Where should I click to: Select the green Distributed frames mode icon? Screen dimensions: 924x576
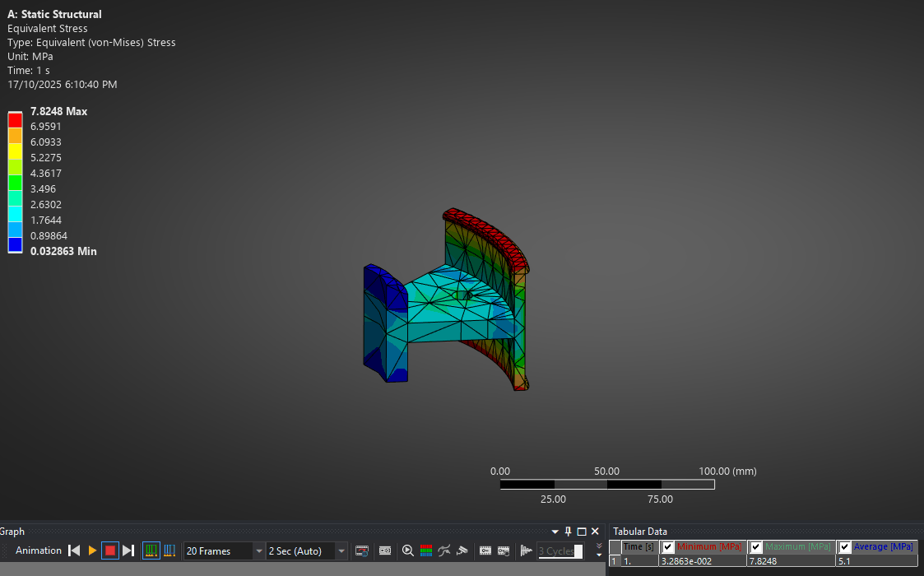151,550
